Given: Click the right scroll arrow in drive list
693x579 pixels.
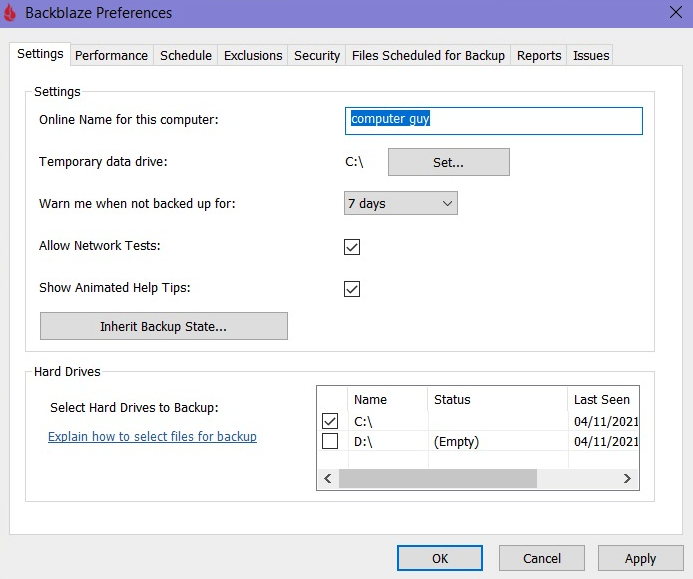Looking at the screenshot, I should click(x=627, y=479).
